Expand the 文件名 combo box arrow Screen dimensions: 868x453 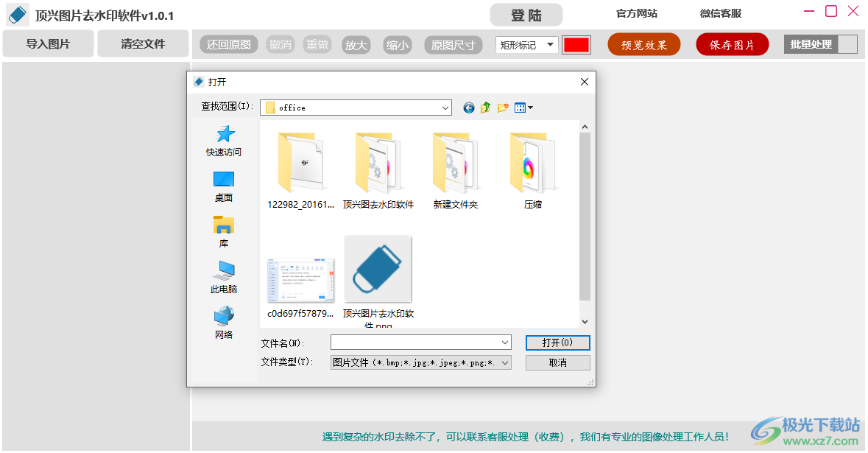(x=505, y=343)
